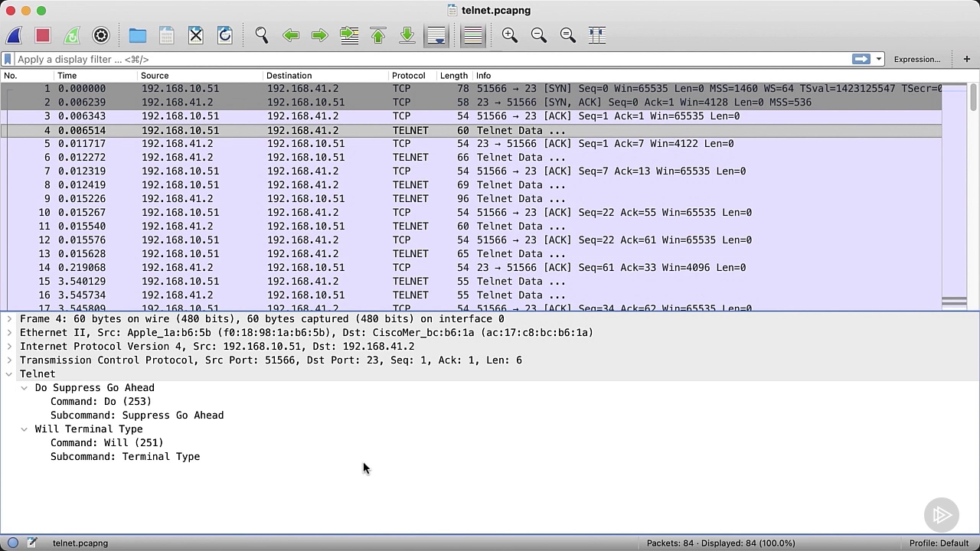Image resolution: width=980 pixels, height=551 pixels.
Task: Sort packets by Length column
Action: click(454, 76)
